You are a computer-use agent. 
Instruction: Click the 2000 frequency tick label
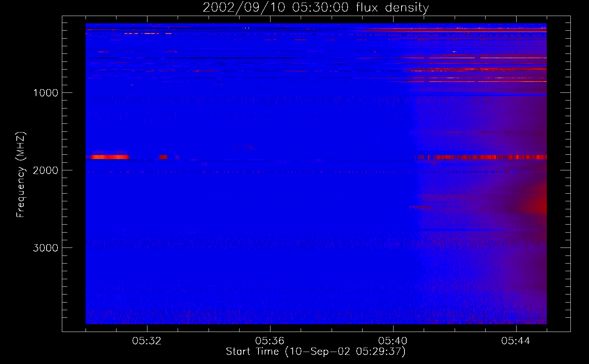(x=46, y=170)
